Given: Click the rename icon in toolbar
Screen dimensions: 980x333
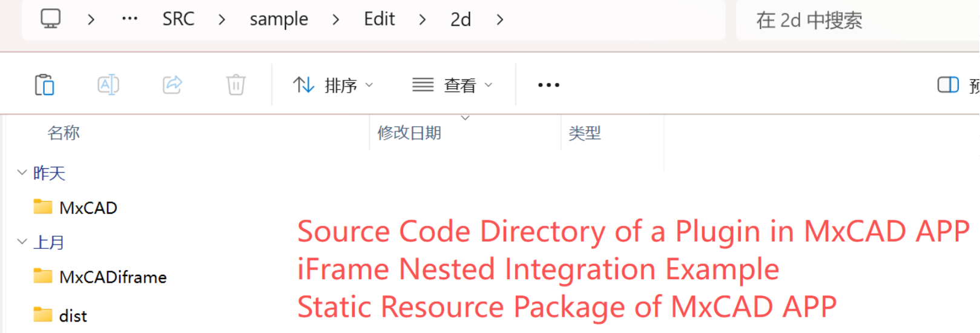Looking at the screenshot, I should click(x=108, y=85).
